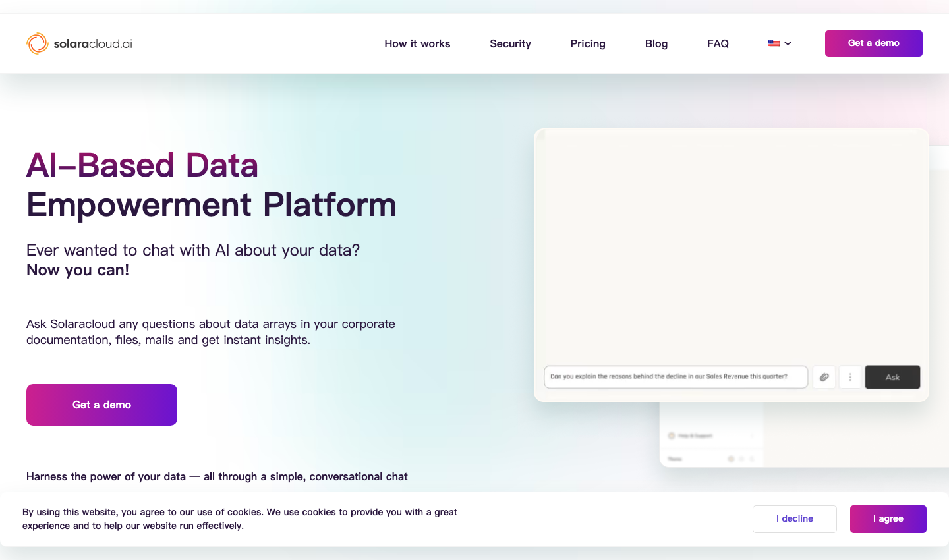Click the 'Now you can!' text
Screen dimensions: 949x560
click(x=78, y=270)
